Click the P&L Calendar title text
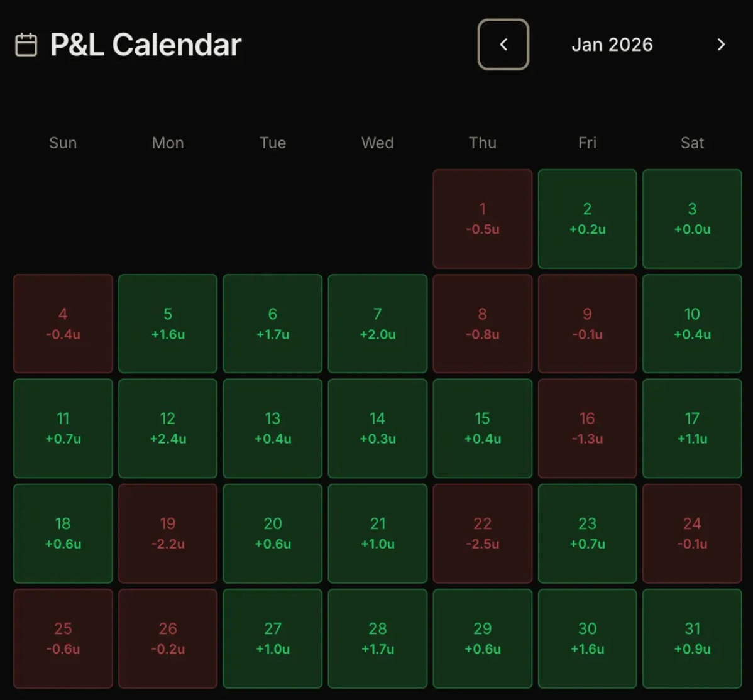The height and width of the screenshot is (700, 753). click(145, 44)
